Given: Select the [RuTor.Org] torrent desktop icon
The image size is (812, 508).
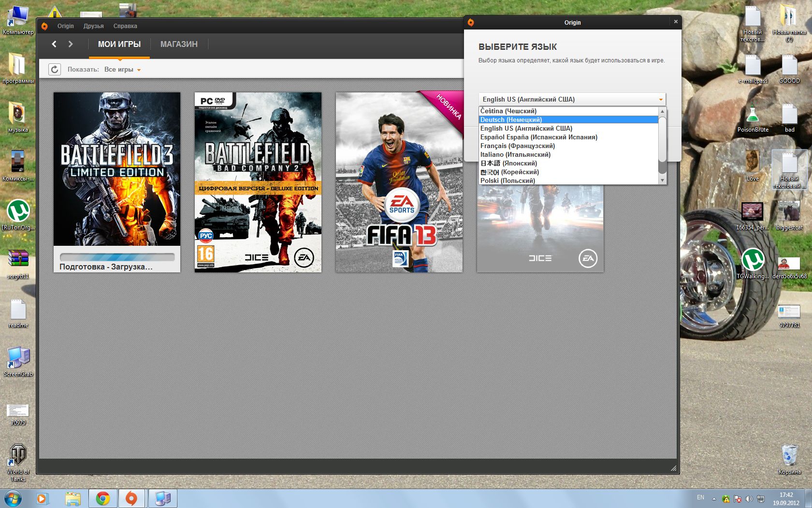Looking at the screenshot, I should (18, 215).
